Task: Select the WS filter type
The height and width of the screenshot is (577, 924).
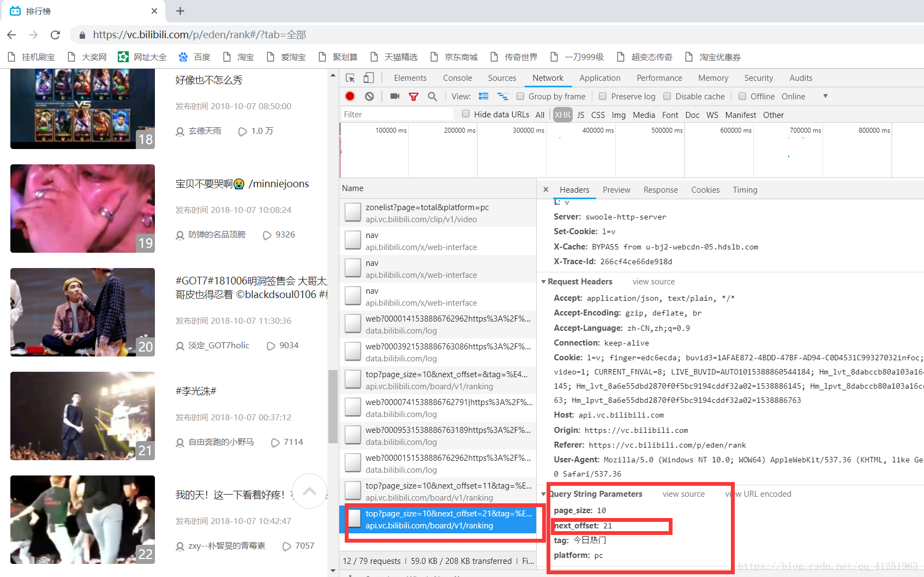Action: 712,115
